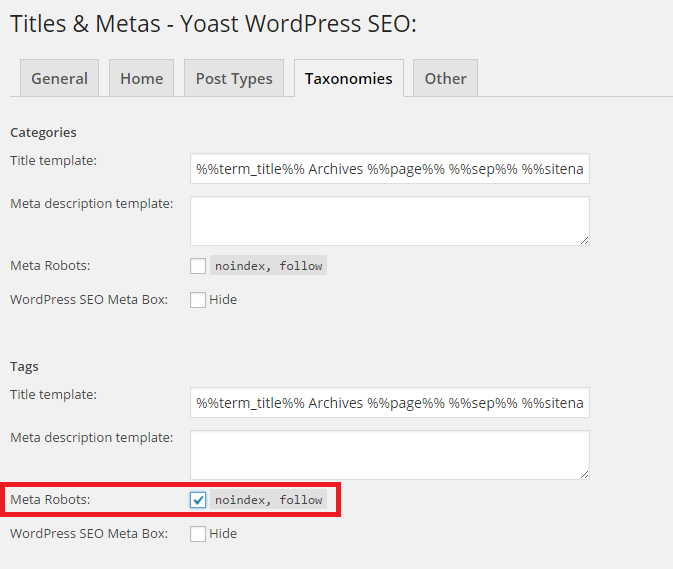
Task: Click the Categories section heading
Action: (x=43, y=133)
